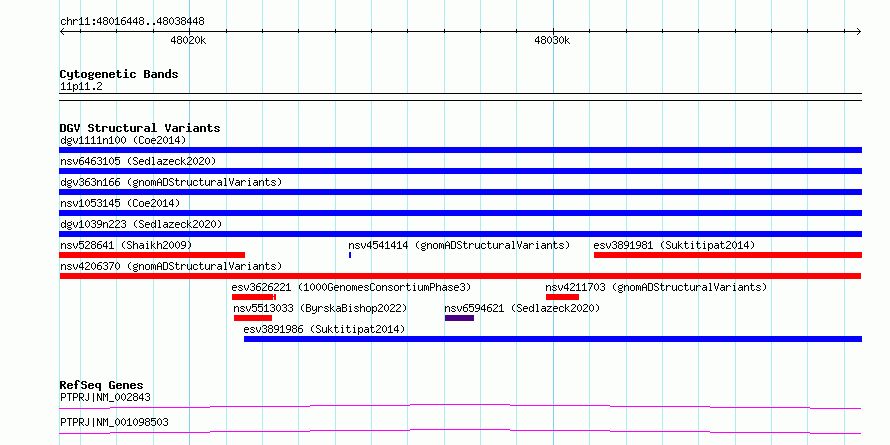
Task: Open the nsv5513033 (ByrskaBishop2022) label
Action: [x=320, y=308]
